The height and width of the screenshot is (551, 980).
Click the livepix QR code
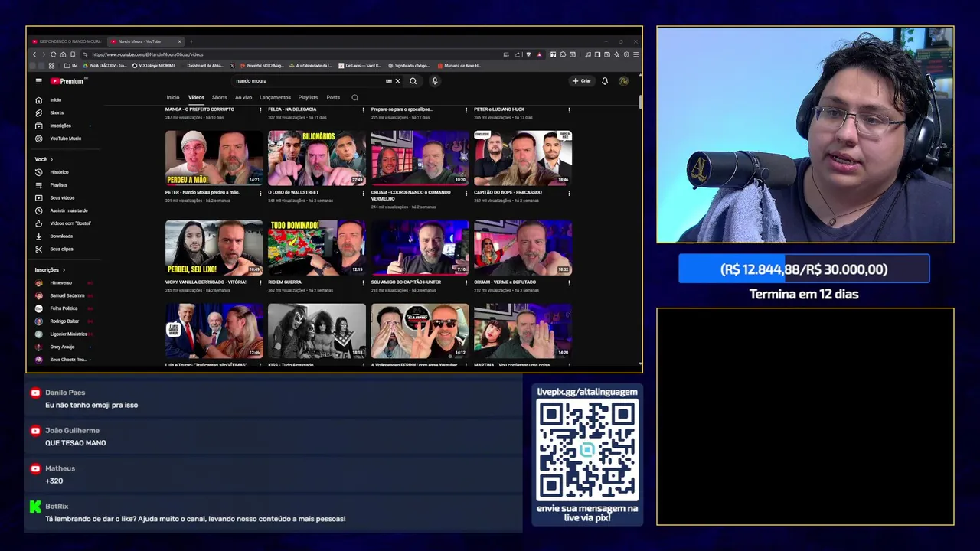587,451
